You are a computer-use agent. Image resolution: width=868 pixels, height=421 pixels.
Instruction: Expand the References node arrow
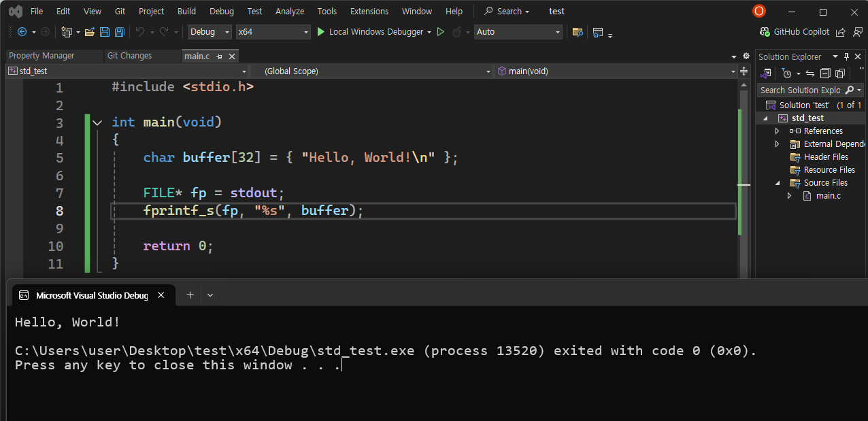(x=778, y=131)
